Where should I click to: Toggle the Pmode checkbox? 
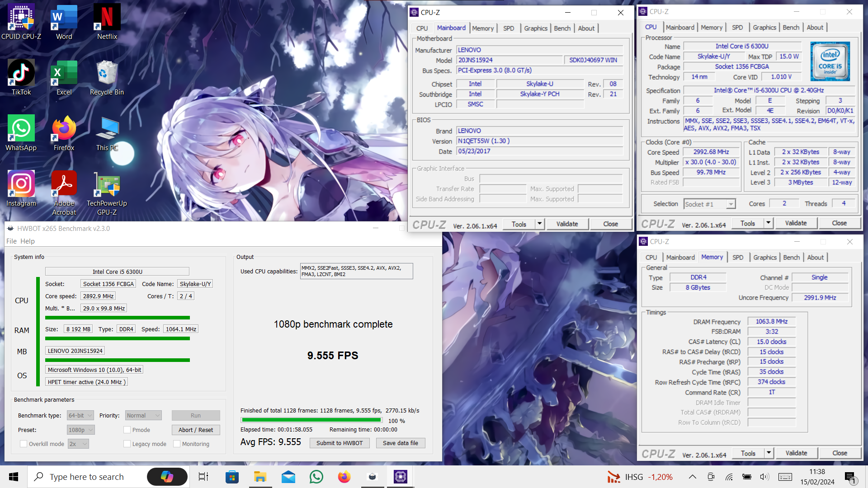point(127,430)
